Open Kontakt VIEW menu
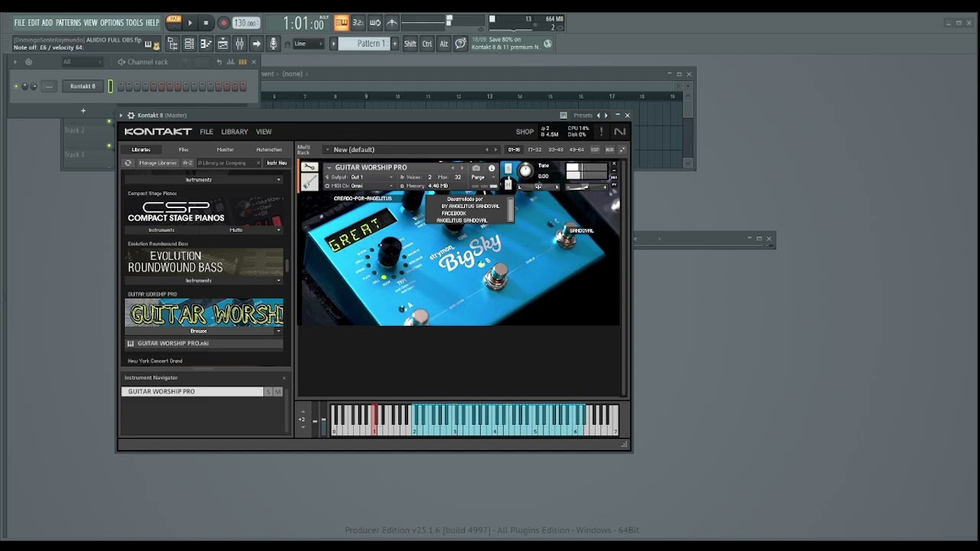The image size is (980, 551). point(263,132)
